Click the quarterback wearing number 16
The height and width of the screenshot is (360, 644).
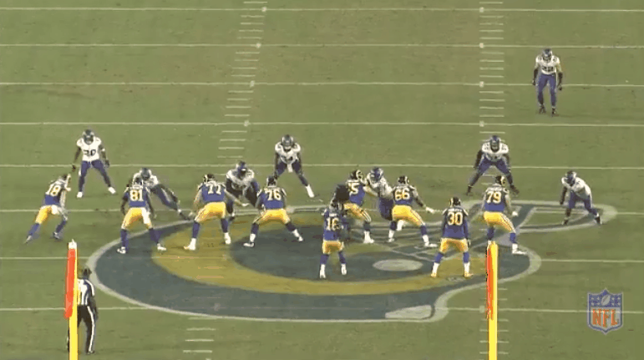tap(333, 241)
